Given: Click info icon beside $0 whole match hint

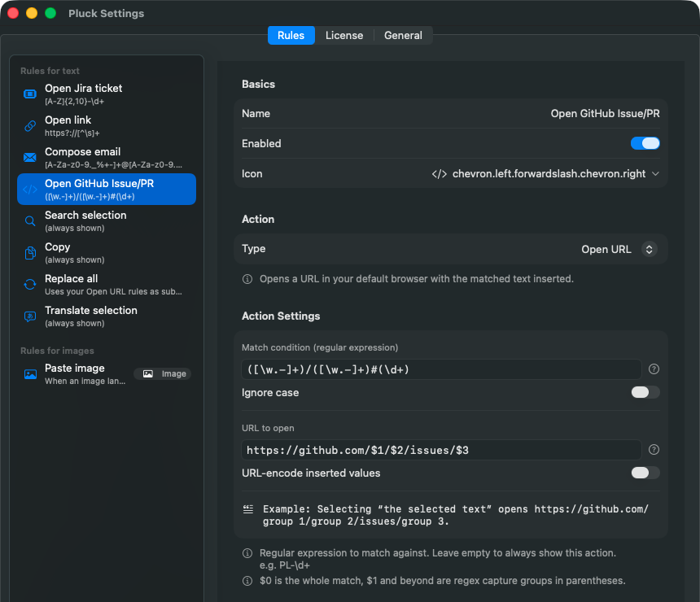Looking at the screenshot, I should tap(247, 581).
